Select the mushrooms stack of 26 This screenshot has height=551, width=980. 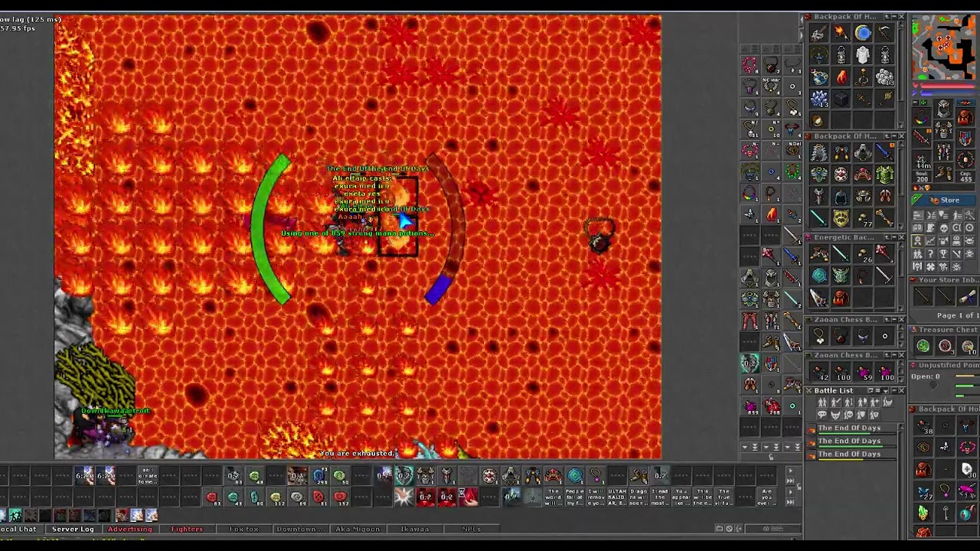click(x=864, y=253)
